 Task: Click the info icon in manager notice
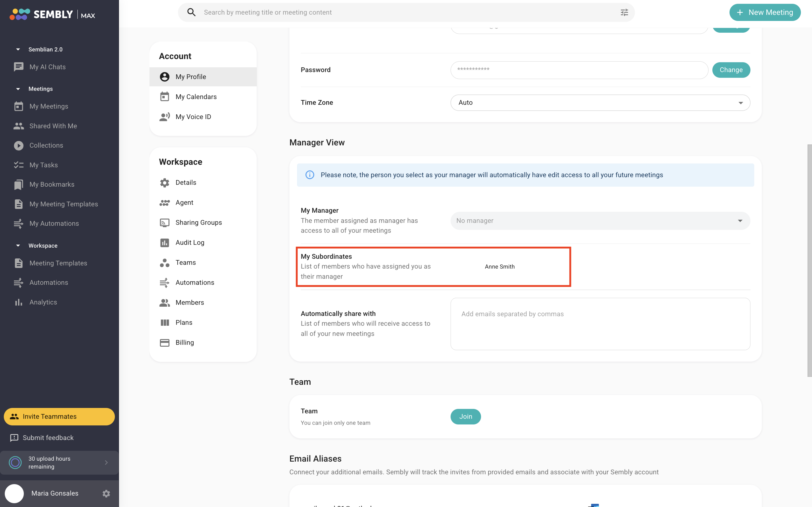(x=310, y=175)
